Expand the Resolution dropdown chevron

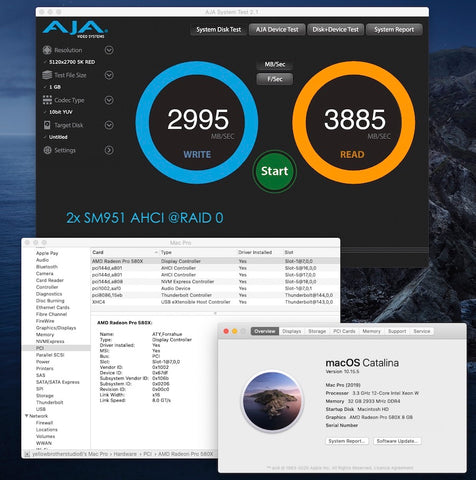[x=109, y=50]
